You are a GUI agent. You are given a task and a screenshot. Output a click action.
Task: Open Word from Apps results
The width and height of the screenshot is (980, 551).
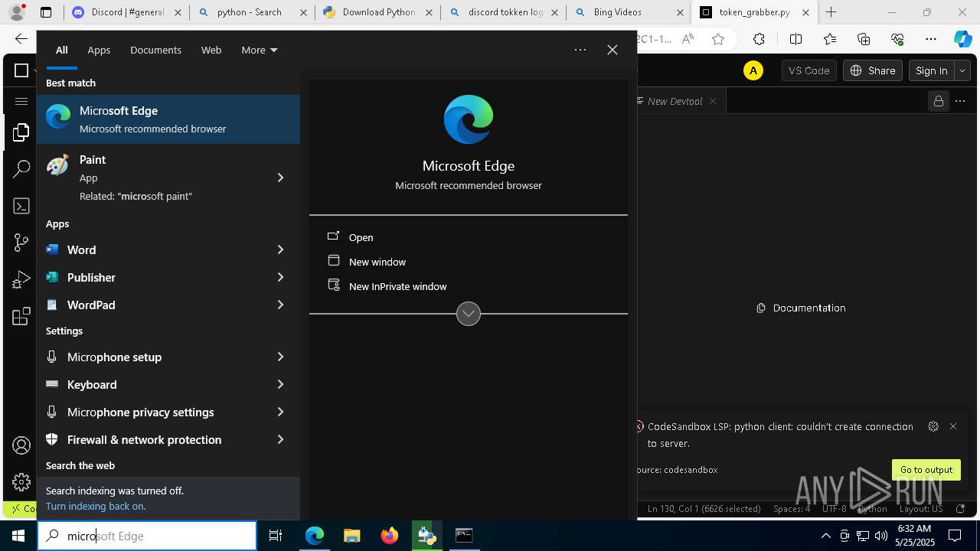(x=156, y=249)
